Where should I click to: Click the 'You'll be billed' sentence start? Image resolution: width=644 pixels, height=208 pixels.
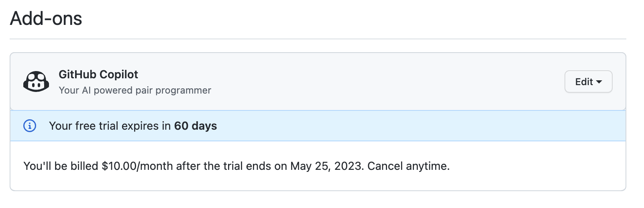61,166
